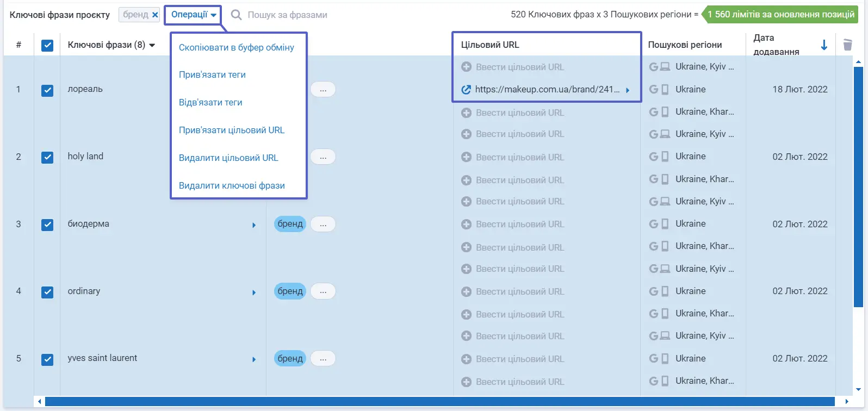Click the date "18 Лют. 2022"

point(800,89)
